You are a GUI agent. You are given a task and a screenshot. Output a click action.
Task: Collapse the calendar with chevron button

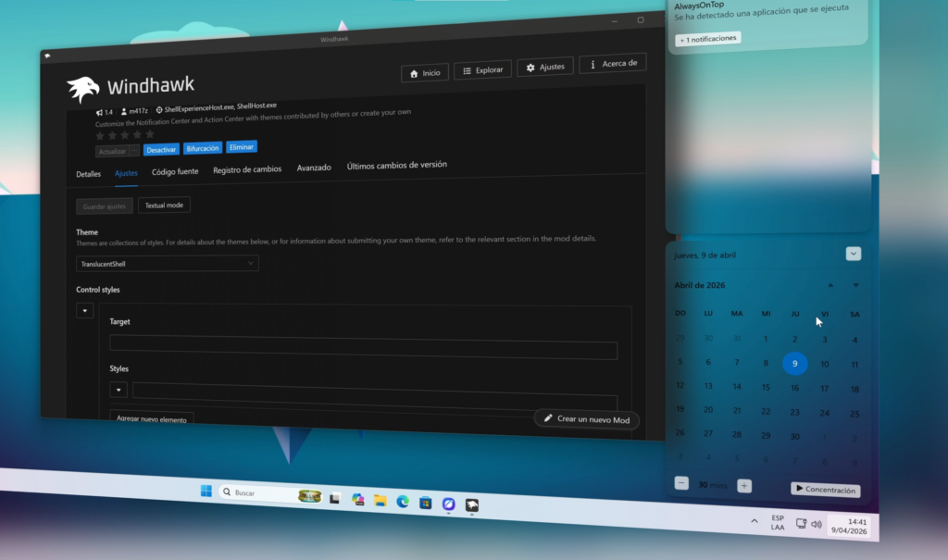click(x=853, y=254)
